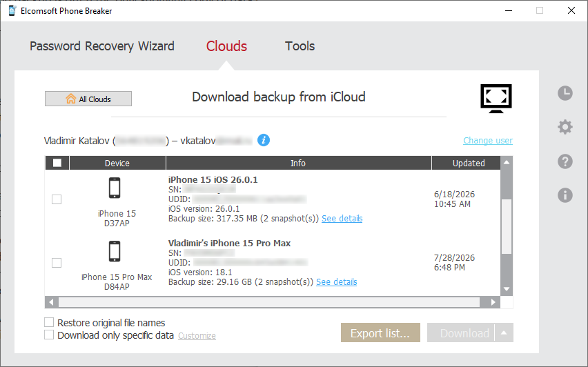
Task: Check the iPhone 15 iOS 26.0.1 backup checkbox
Action: pyautogui.click(x=57, y=199)
